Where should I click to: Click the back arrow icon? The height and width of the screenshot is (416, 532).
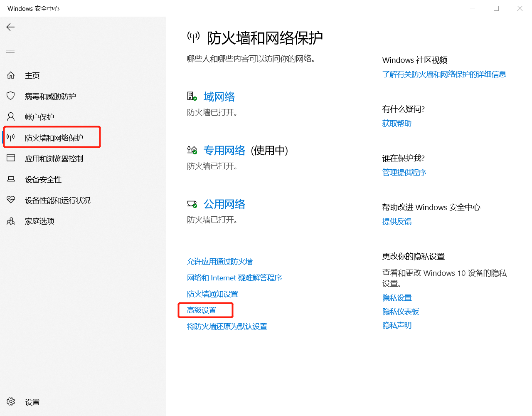click(11, 27)
